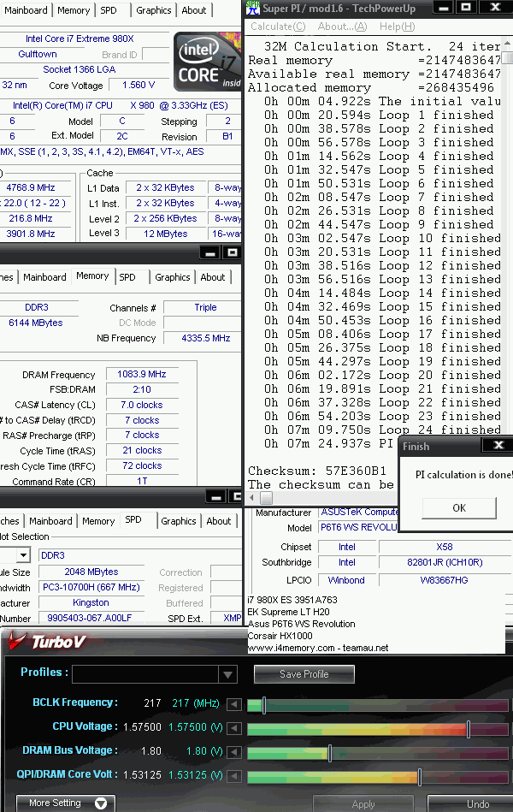Switch to Mainboard tab in the Intel-logo CPU-Z window

pos(26,10)
